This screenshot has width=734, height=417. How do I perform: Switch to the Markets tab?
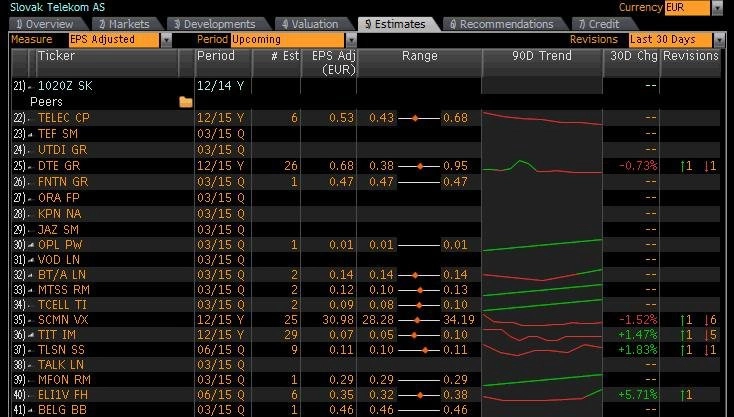(x=125, y=24)
